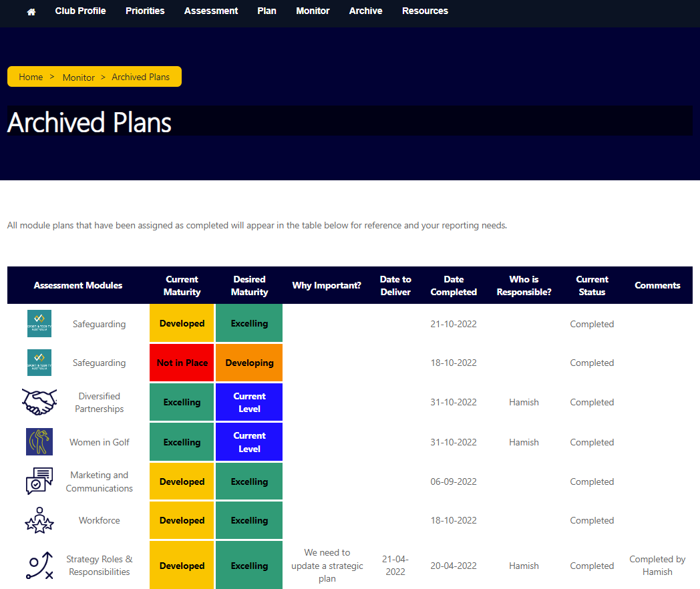Screen dimensions: 700x589
Task: Click Home in the breadcrumb trail
Action: tap(31, 77)
